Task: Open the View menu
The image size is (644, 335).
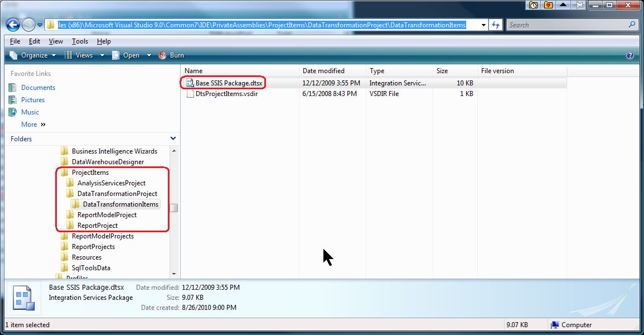Action: [56, 41]
